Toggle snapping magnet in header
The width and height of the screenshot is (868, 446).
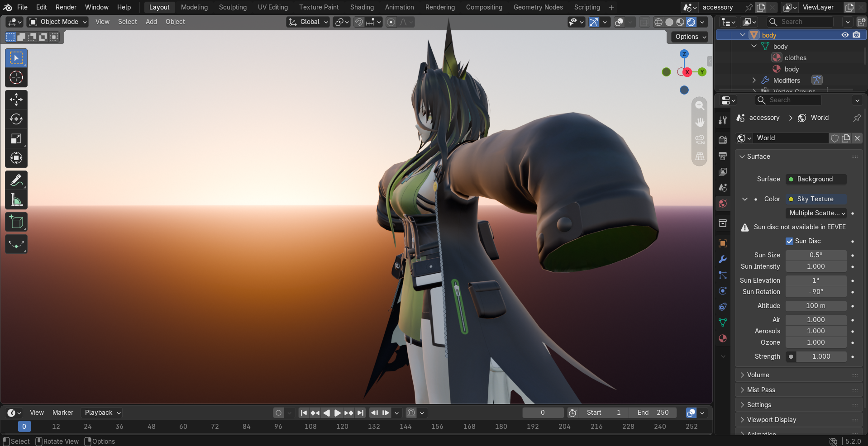[x=358, y=22]
